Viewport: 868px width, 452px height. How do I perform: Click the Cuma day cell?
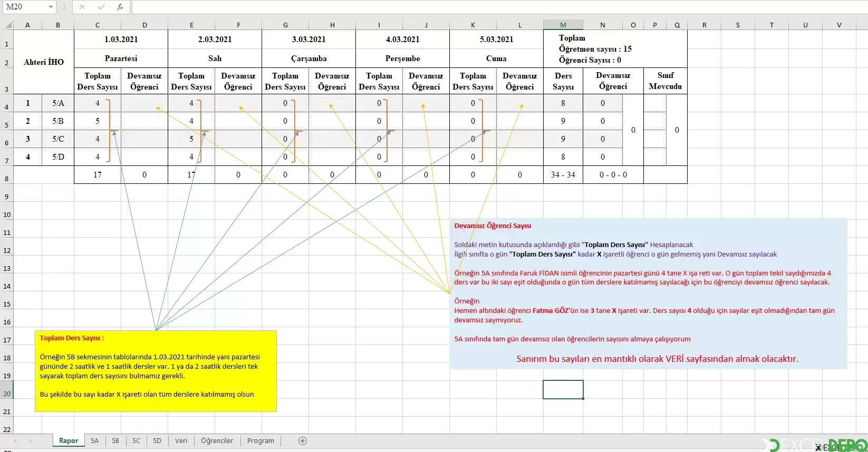[x=497, y=58]
